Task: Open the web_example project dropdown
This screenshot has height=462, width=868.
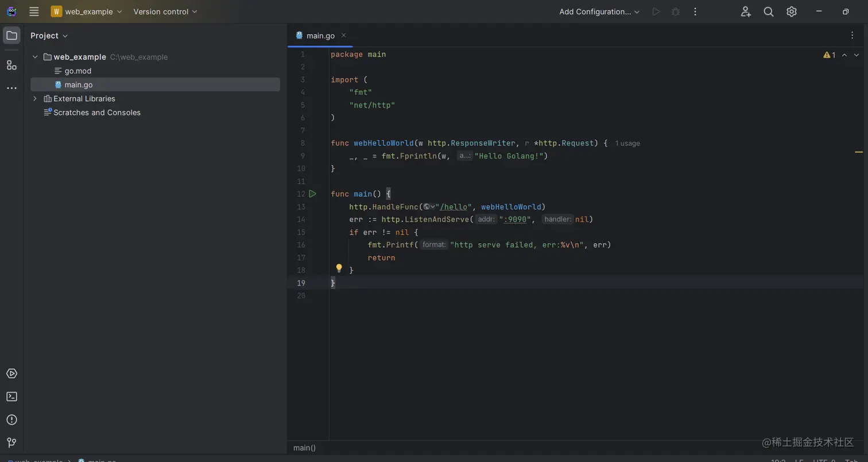Action: click(87, 11)
